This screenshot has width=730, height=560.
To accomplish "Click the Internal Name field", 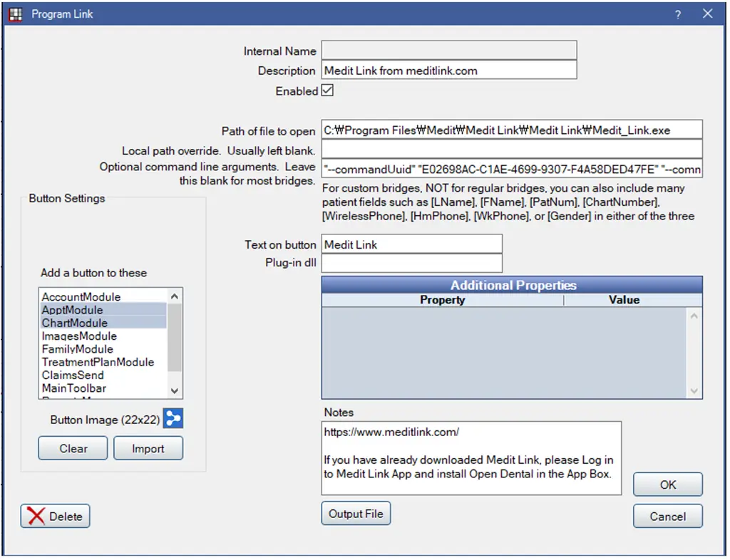I will tap(449, 51).
